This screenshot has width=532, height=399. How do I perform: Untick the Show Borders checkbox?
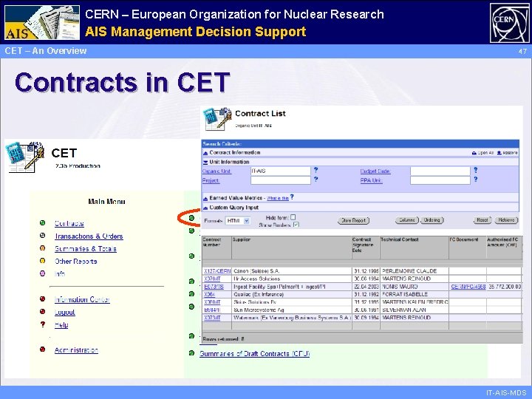[x=296, y=225]
